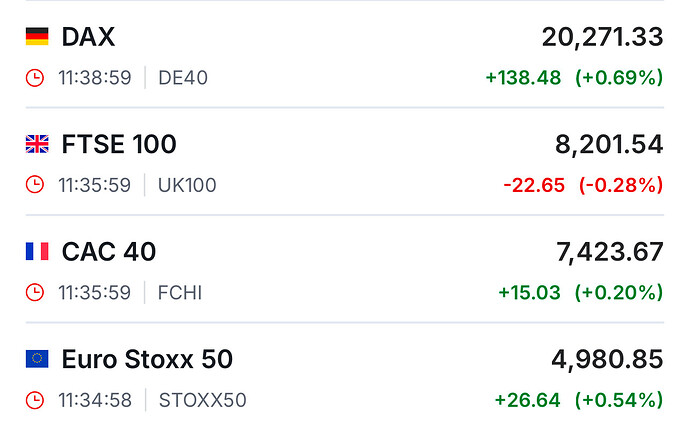Click the STOXX50 ticker symbol
The width and height of the screenshot is (690, 423).
tap(202, 400)
